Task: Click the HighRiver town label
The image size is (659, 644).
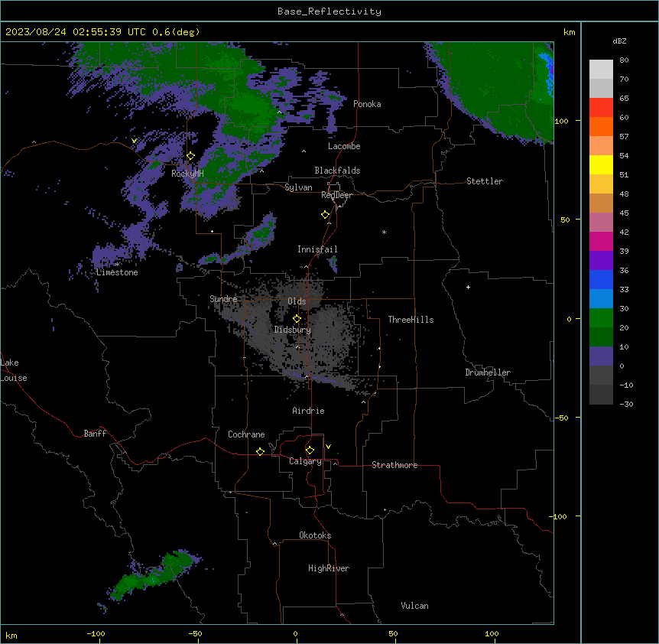Action: coord(329,568)
